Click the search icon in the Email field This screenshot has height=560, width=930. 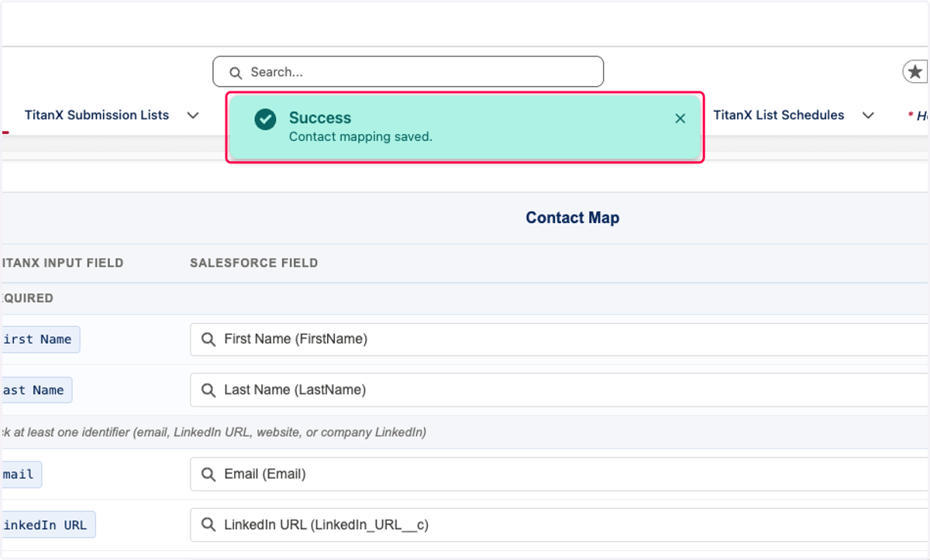(x=208, y=474)
